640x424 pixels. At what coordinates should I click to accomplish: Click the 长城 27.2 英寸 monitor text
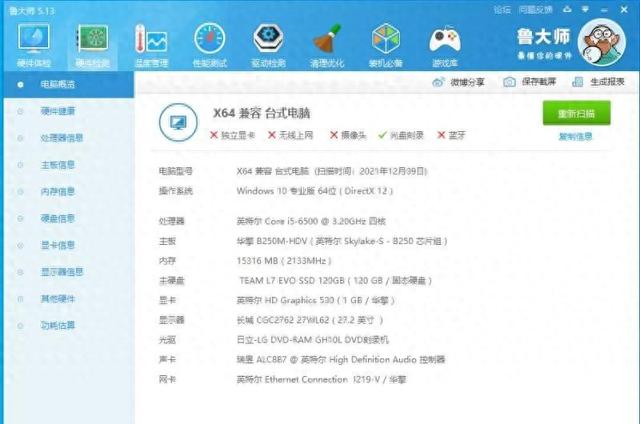(x=310, y=320)
